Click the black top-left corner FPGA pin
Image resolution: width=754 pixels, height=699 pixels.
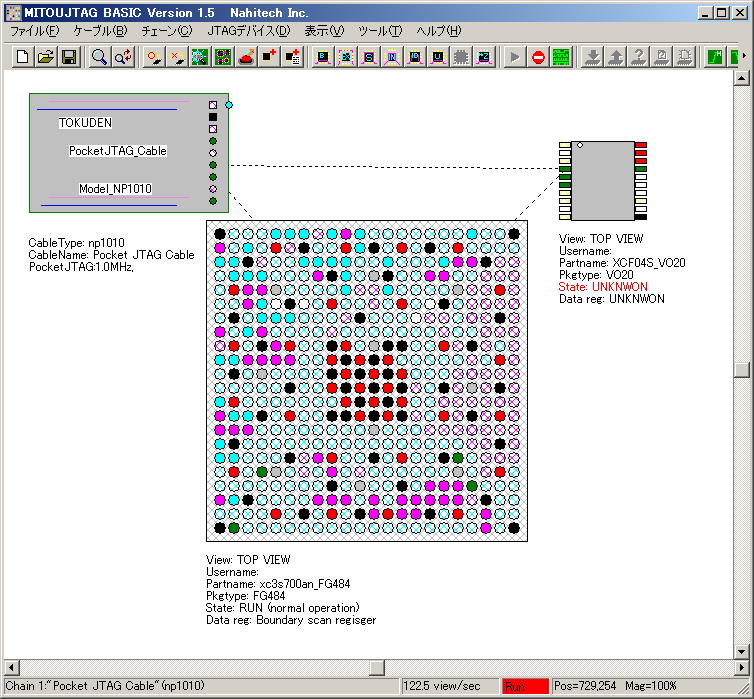(219, 234)
